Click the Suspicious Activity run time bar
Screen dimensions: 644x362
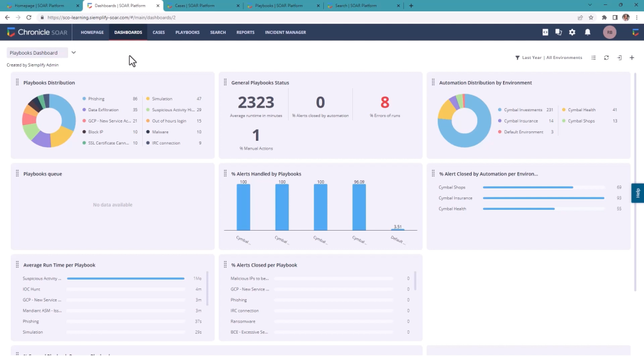[x=126, y=278]
